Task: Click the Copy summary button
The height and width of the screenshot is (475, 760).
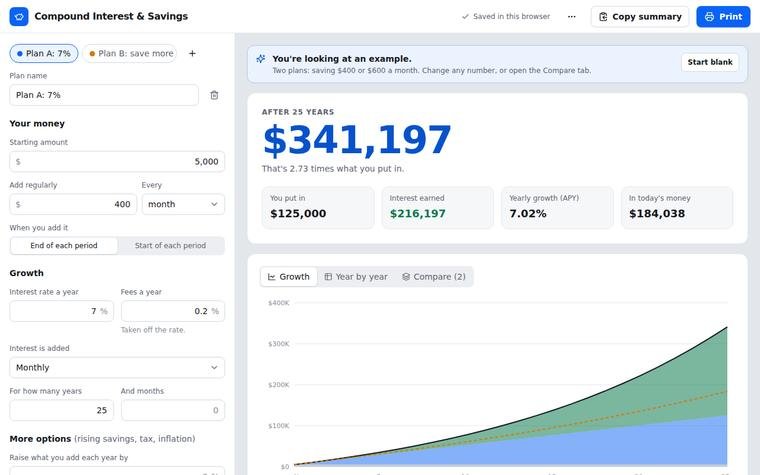Action: click(x=640, y=16)
